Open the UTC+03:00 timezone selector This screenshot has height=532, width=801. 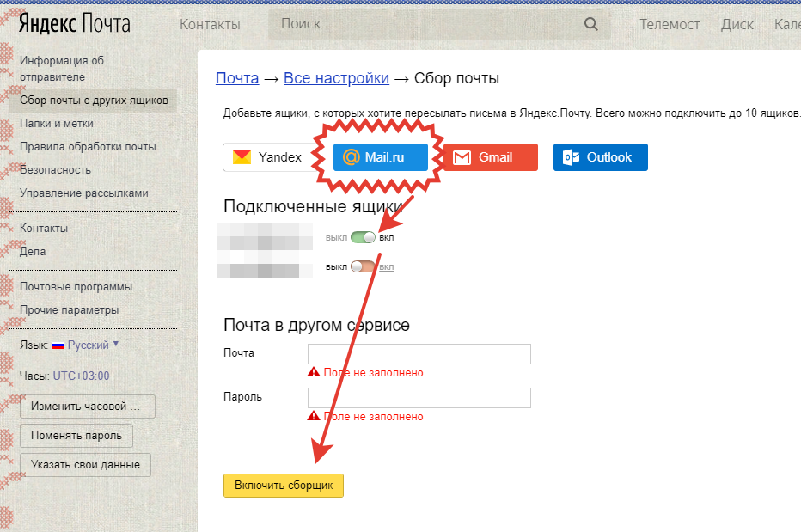click(x=81, y=376)
